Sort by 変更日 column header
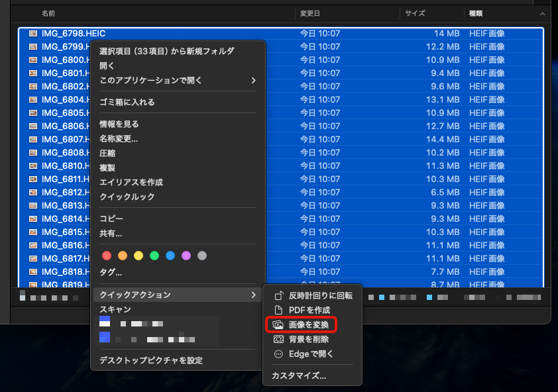The height and width of the screenshot is (392, 558). click(x=310, y=13)
